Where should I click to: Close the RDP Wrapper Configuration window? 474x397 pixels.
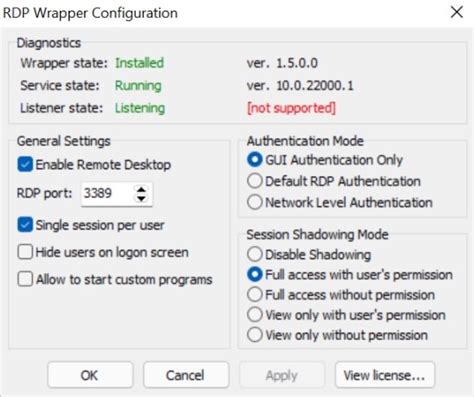456,13
